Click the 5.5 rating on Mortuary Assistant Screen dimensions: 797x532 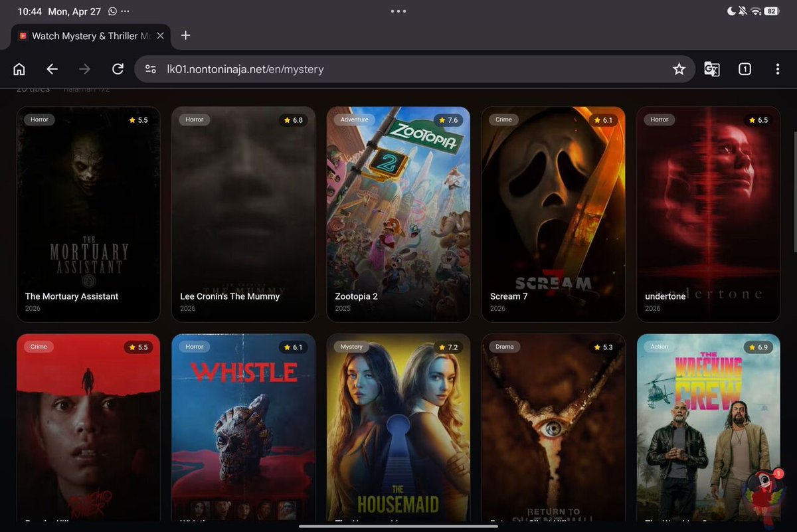tap(138, 120)
